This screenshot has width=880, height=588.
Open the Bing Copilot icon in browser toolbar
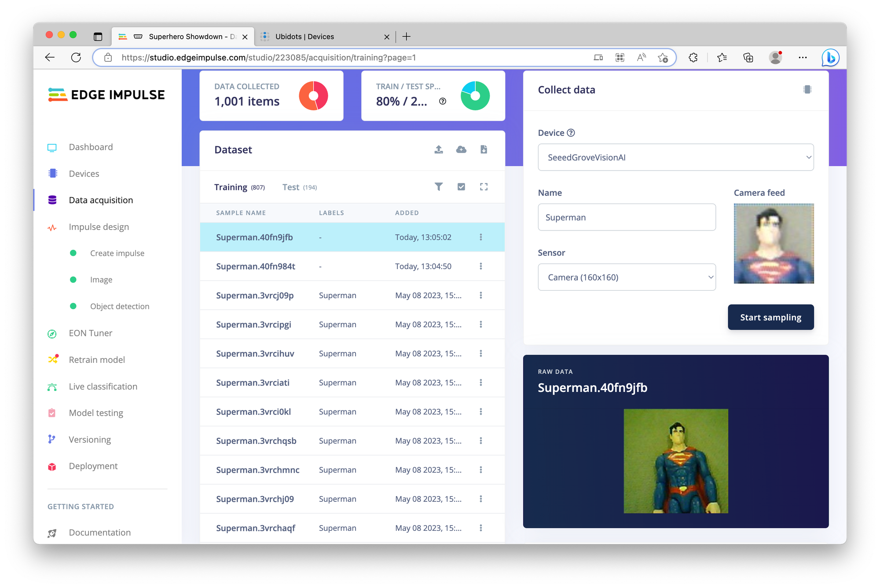(x=830, y=58)
